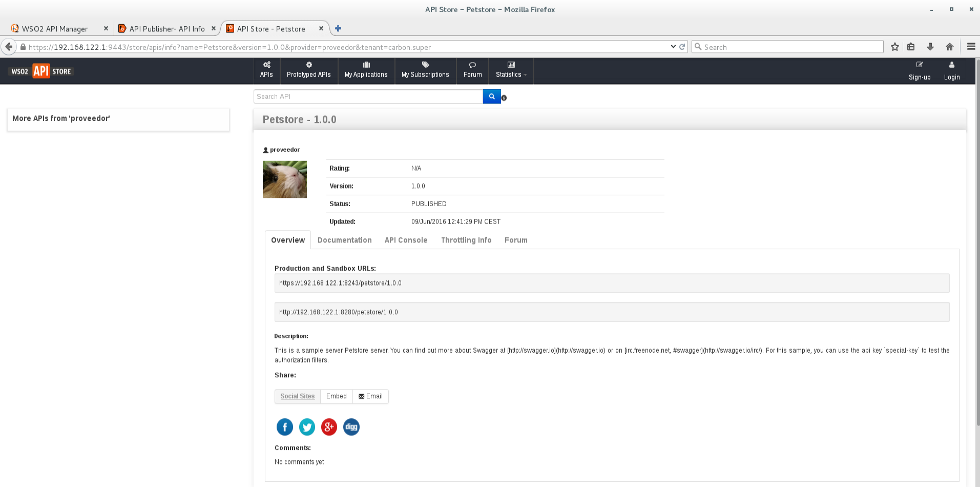This screenshot has height=487, width=980.
Task: Open a new browser tab
Action: (338, 28)
